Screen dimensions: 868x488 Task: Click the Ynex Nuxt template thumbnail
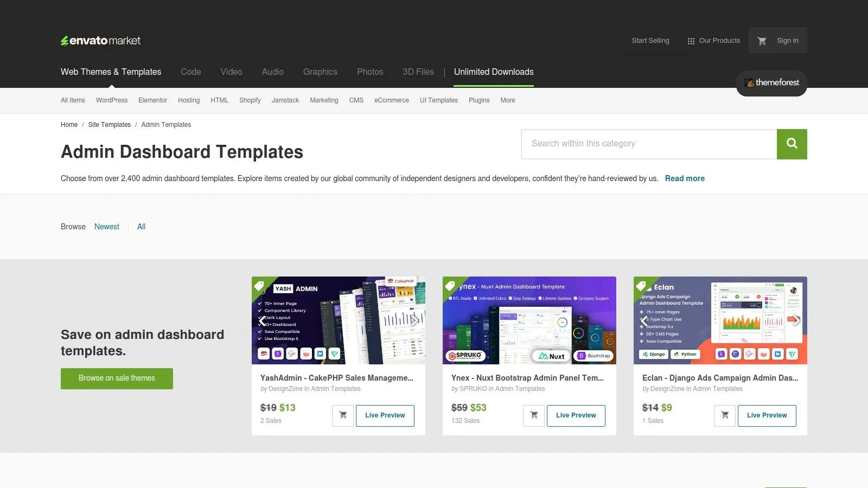pyautogui.click(x=529, y=320)
